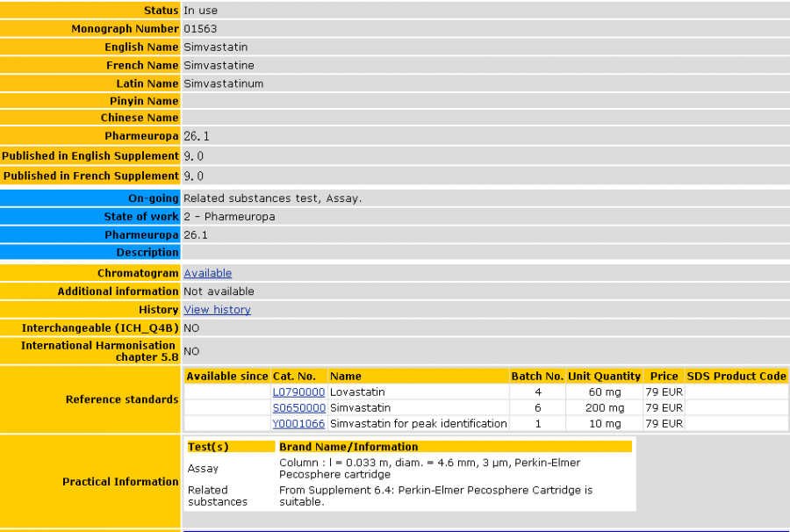Click the 'On-going' blue row label
This screenshot has width=790, height=532.
pyautogui.click(x=153, y=198)
